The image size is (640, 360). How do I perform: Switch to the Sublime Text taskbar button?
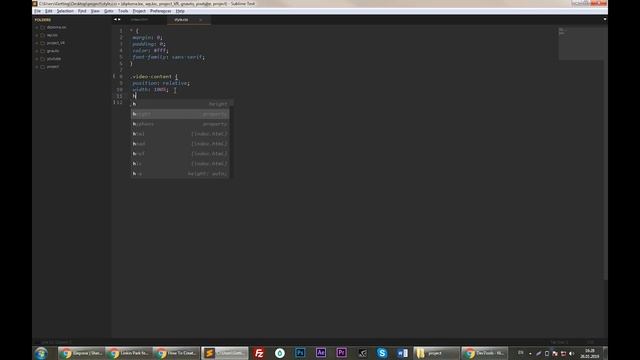224,353
